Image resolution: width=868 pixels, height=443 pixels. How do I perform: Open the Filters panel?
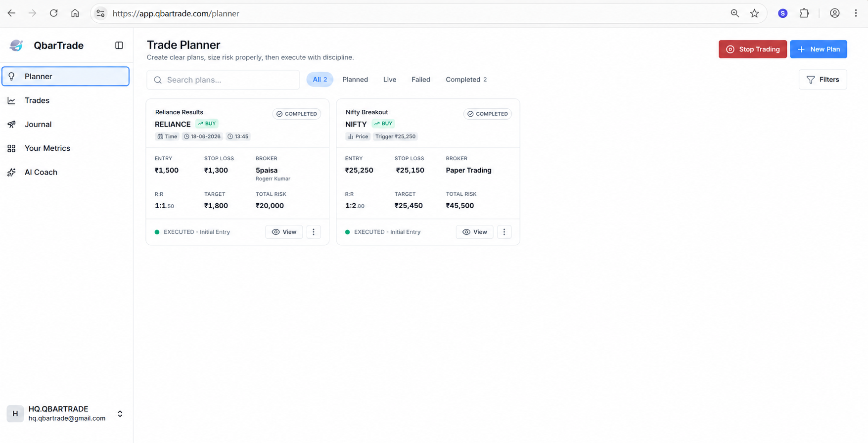pyautogui.click(x=822, y=80)
